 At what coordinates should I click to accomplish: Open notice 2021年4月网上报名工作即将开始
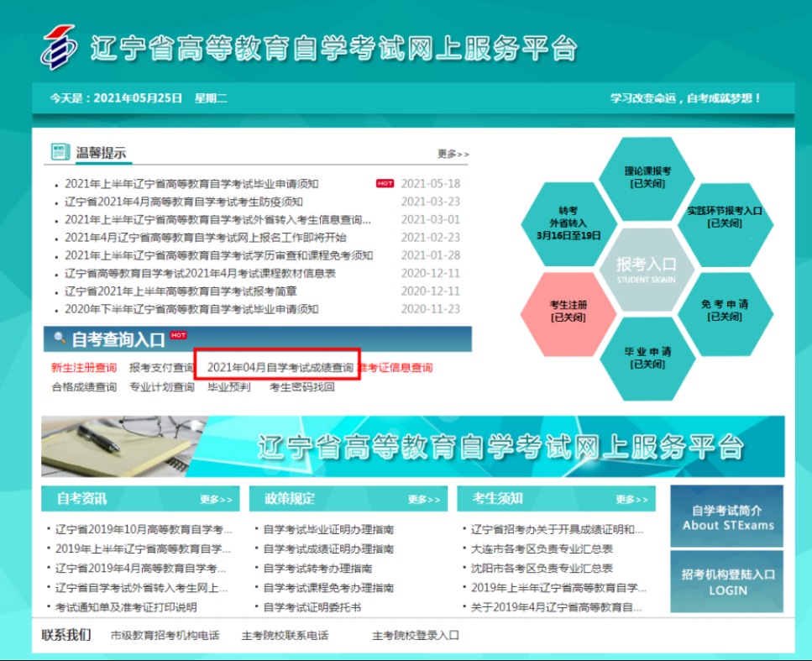[205, 237]
